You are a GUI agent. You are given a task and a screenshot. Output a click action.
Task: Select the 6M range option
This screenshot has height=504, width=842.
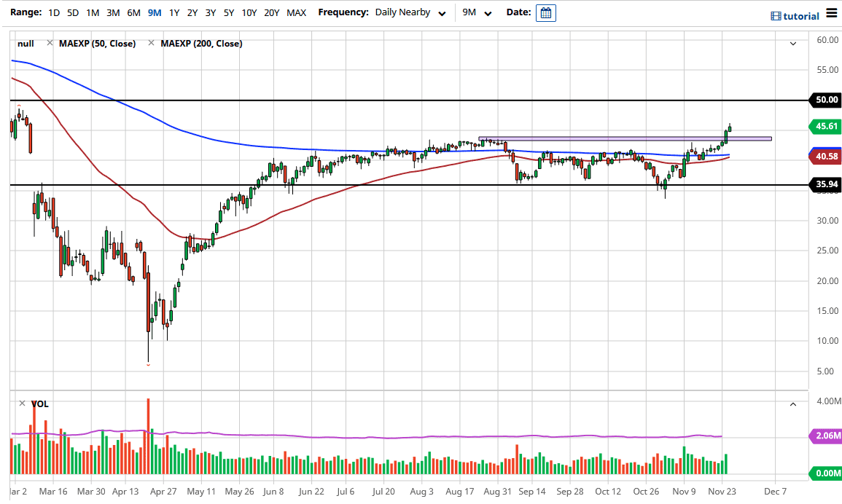(133, 12)
